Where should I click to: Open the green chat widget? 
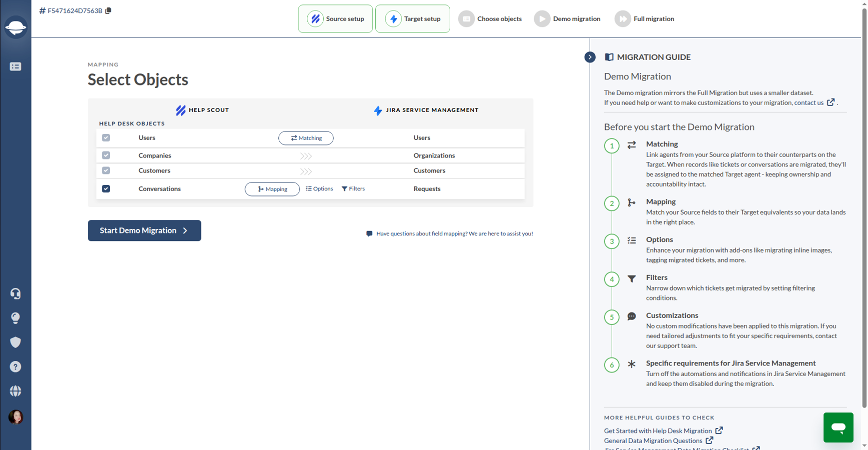click(838, 427)
